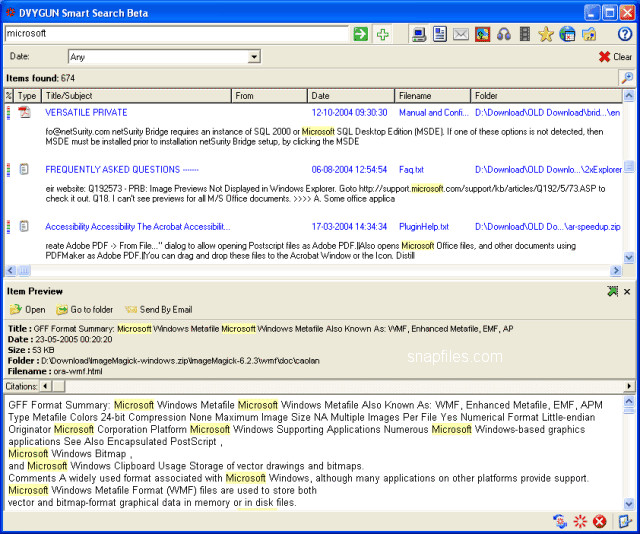
Task: Open help with the question mark icon
Action: click(x=625, y=34)
